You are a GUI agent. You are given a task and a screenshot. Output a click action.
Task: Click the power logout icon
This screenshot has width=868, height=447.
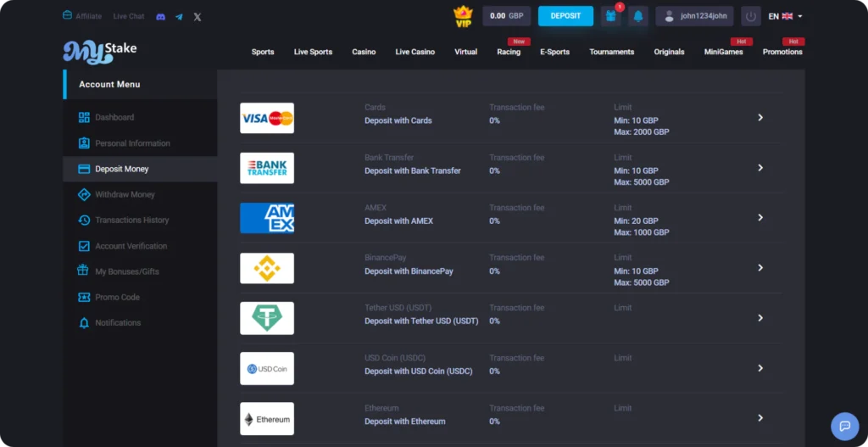click(x=751, y=16)
